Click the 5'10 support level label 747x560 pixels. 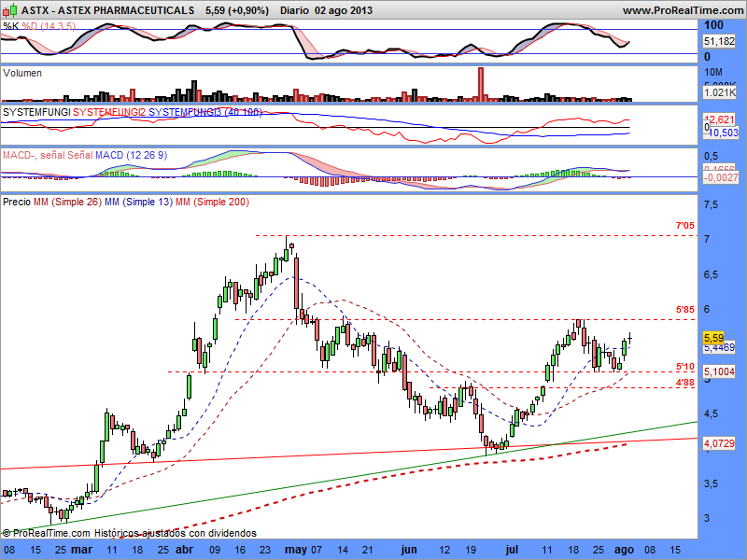tap(685, 367)
